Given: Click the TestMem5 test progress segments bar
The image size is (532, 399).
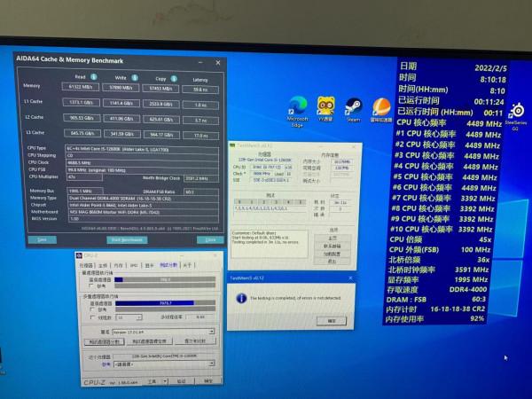Looking at the screenshot, I should point(270,202).
